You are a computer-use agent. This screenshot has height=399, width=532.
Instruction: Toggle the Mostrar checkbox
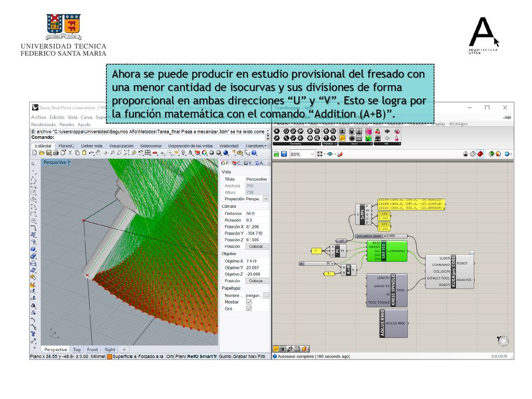[x=249, y=302]
